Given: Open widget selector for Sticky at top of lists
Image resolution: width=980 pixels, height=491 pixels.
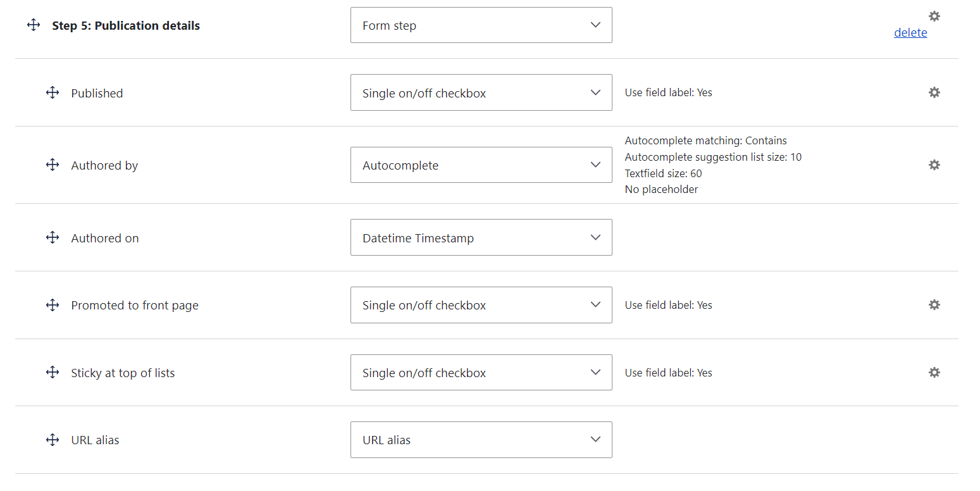Looking at the screenshot, I should (481, 372).
